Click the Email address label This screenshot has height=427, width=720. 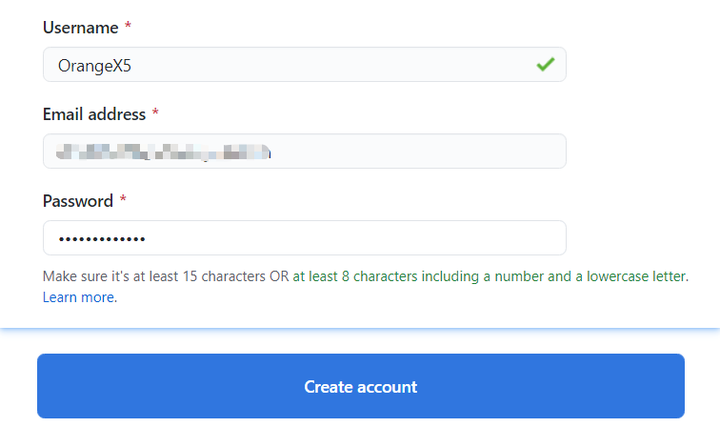pyautogui.click(x=94, y=114)
